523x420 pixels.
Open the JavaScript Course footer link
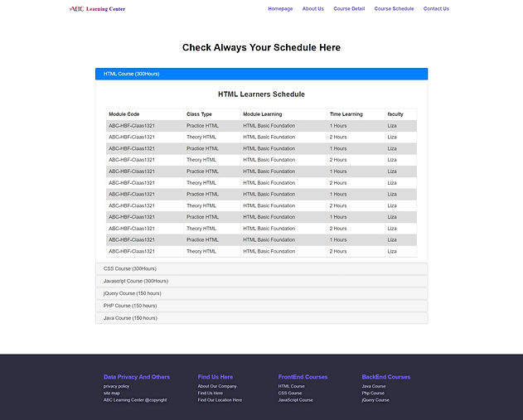(296, 400)
